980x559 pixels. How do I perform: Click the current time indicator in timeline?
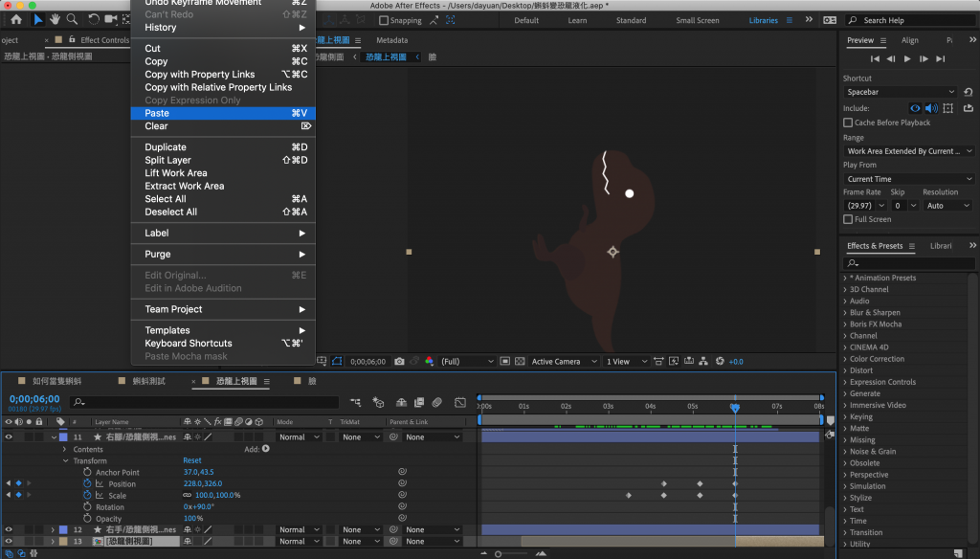(x=735, y=407)
